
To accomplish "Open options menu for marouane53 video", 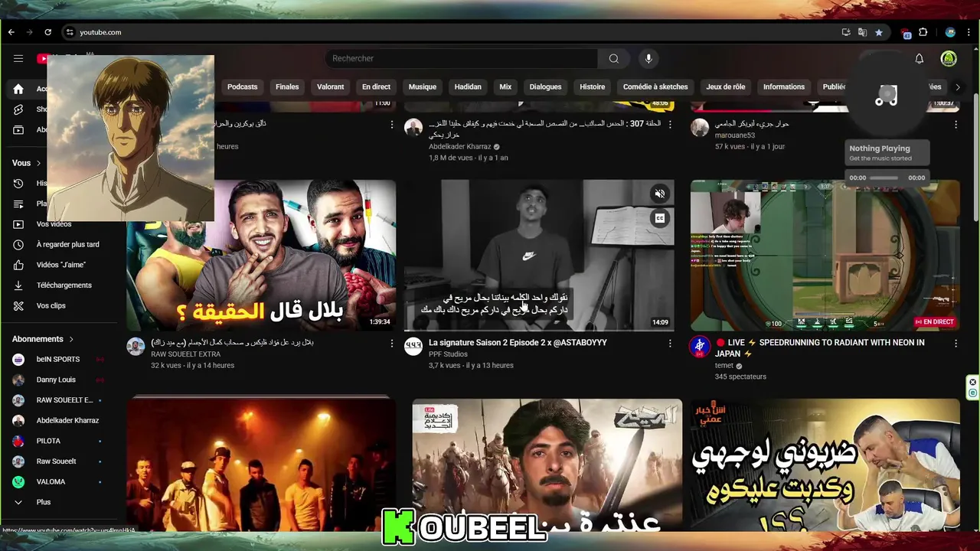I will pos(955,124).
